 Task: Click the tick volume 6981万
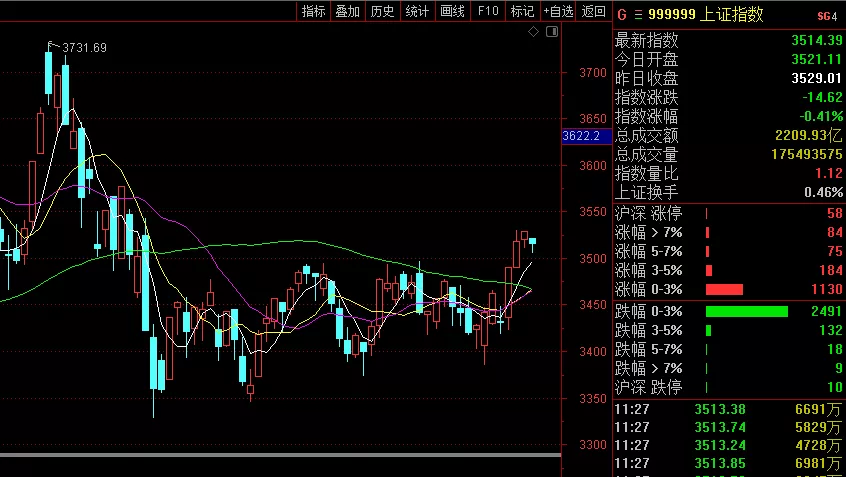pos(818,464)
